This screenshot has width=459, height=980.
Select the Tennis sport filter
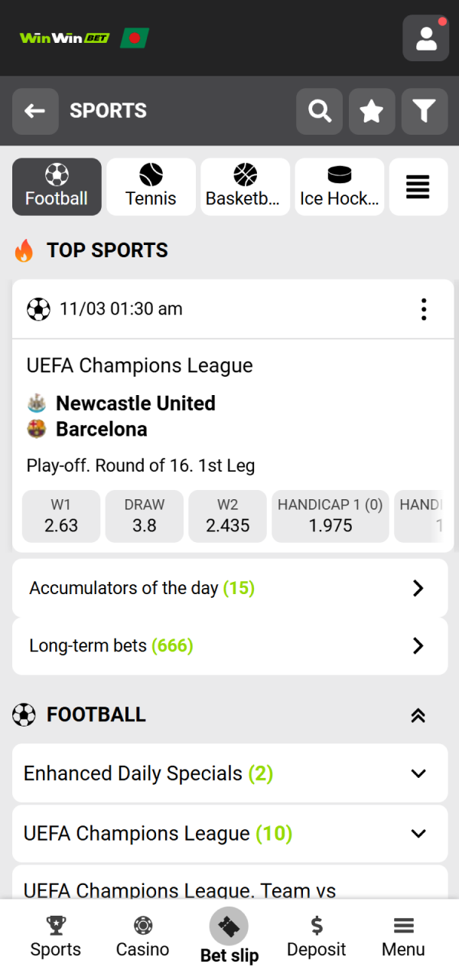coord(151,186)
